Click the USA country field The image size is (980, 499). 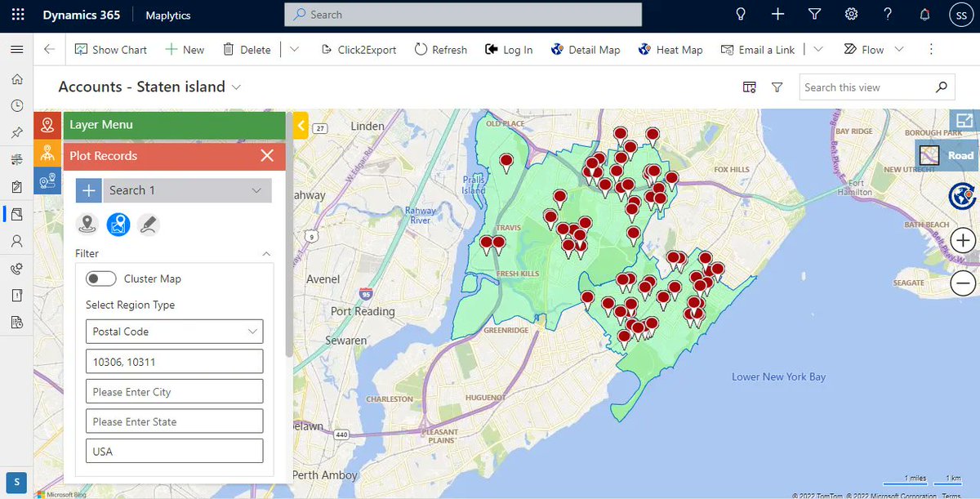pos(175,451)
